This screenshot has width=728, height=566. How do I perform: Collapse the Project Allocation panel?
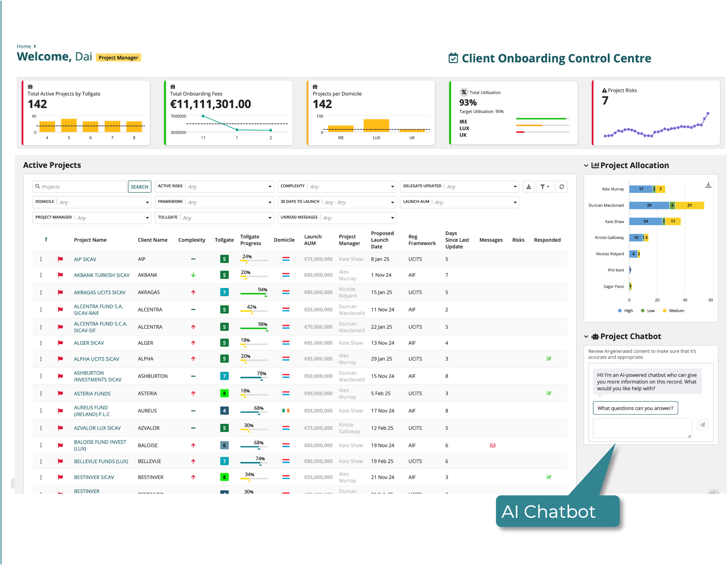[x=586, y=165]
